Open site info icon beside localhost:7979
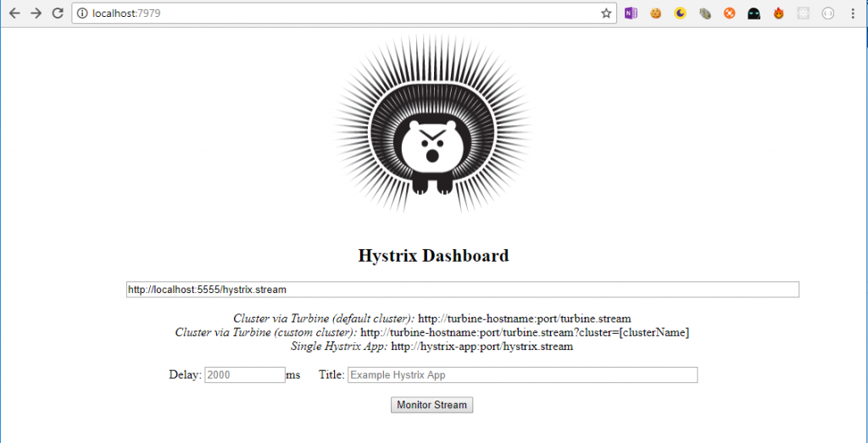Screen dimensions: 868x443 tap(82, 14)
